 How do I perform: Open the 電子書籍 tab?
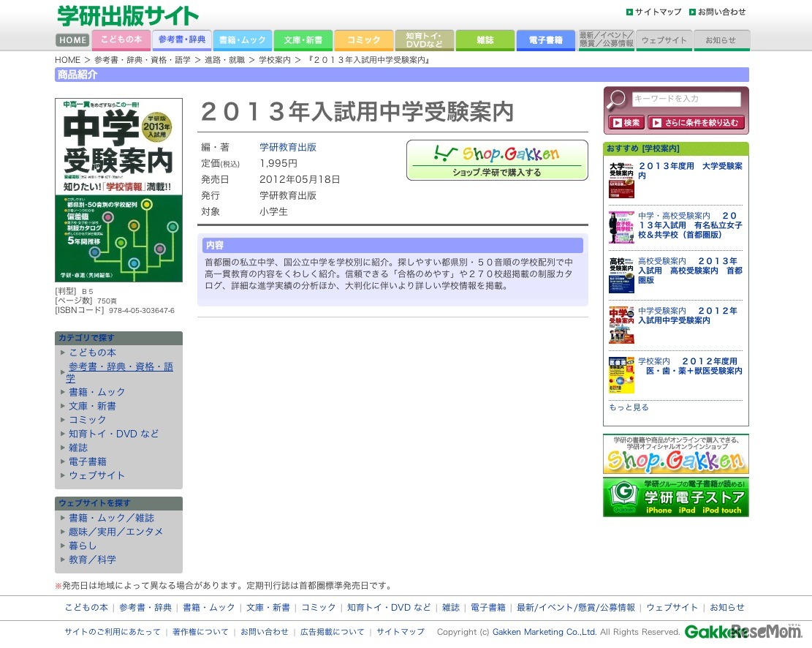coord(545,40)
